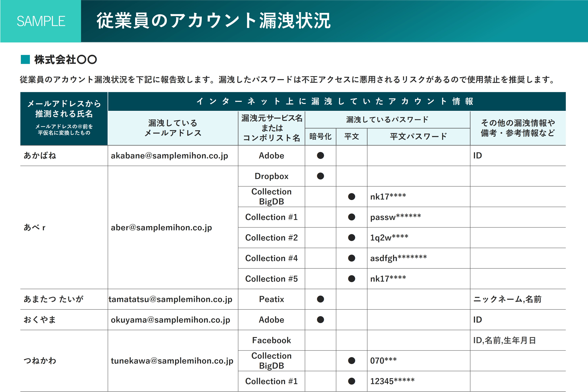Viewport: 588px width, 392px height.
Task: Click the Collection #5 cell
Action: pos(272,278)
